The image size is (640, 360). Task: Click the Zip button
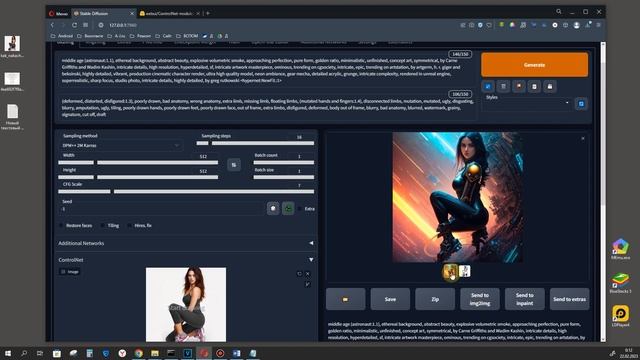(435, 299)
